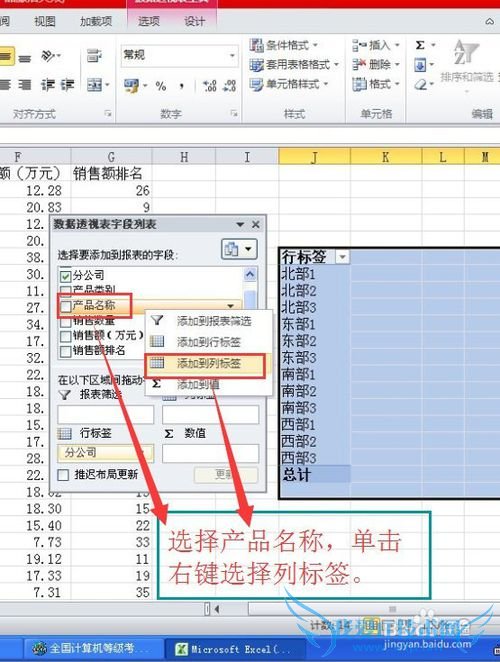Open the 删除 cells dropdown

(376, 65)
